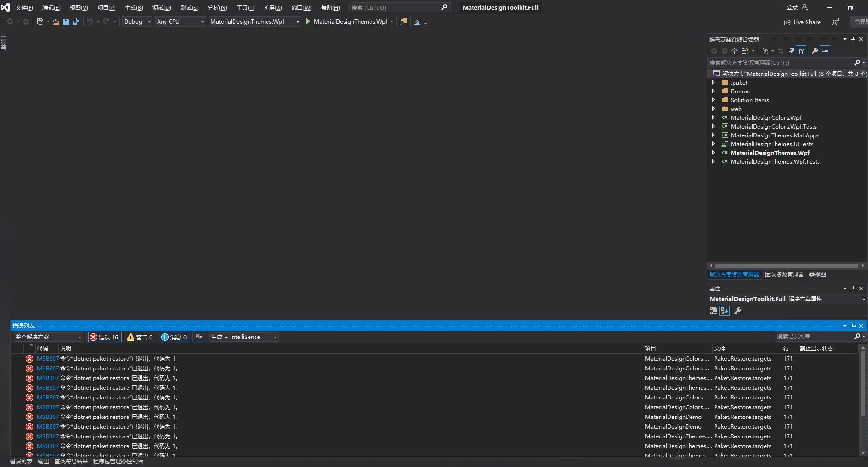The width and height of the screenshot is (868, 467).
Task: Toggle the 消息 0 messages filter
Action: tap(174, 337)
